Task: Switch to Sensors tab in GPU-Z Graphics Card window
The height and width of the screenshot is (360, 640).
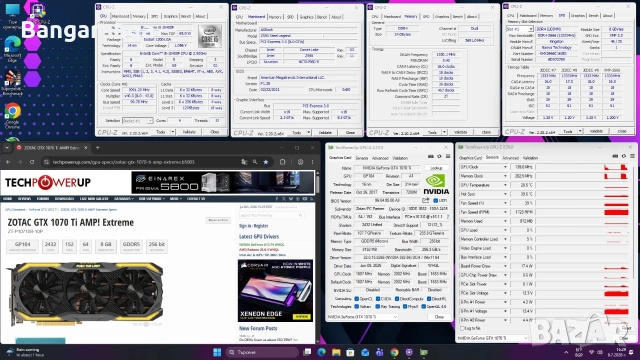Action: [x=362, y=158]
